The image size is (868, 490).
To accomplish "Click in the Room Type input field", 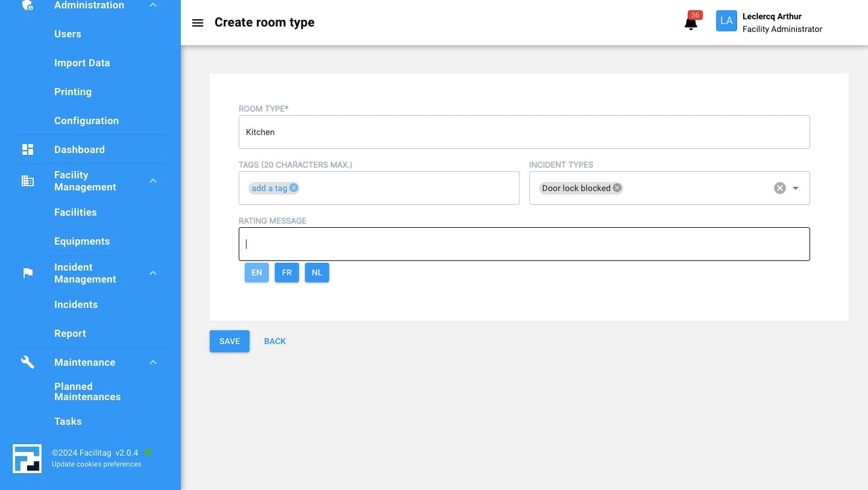I will pos(524,132).
